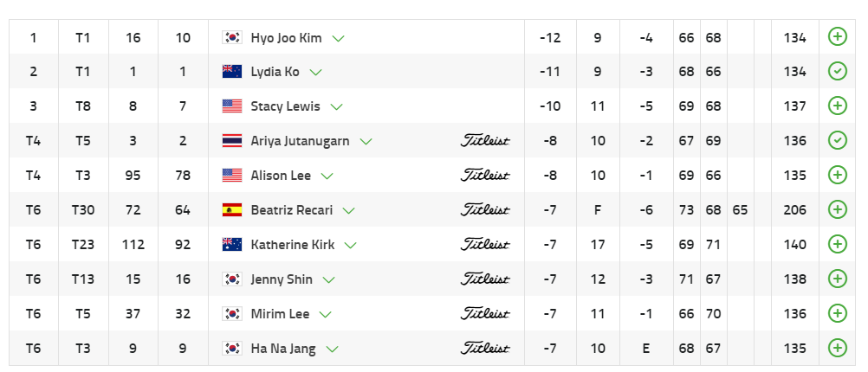Open Lydia Ko's player name link
The height and width of the screenshot is (372, 868).
[x=275, y=72]
